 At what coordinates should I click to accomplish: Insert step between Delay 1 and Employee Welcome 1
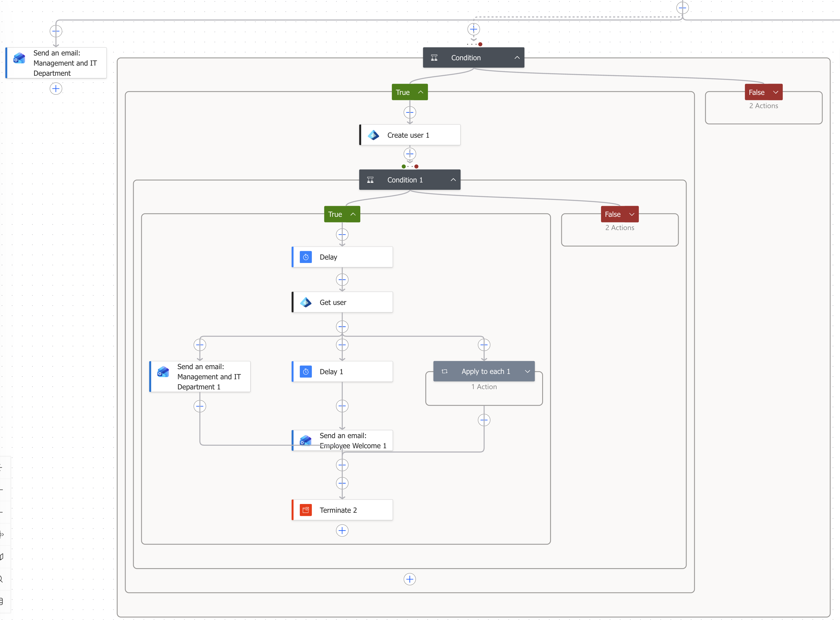(x=342, y=406)
